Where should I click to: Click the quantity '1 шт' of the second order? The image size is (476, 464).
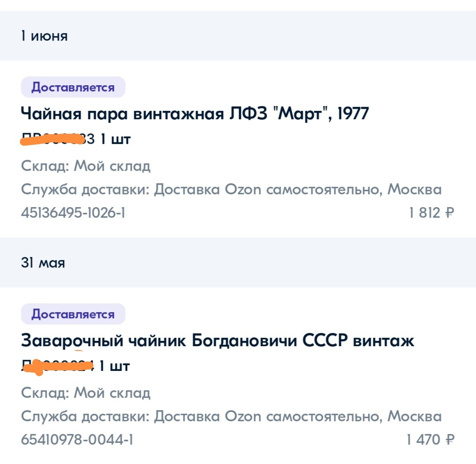click(x=115, y=366)
